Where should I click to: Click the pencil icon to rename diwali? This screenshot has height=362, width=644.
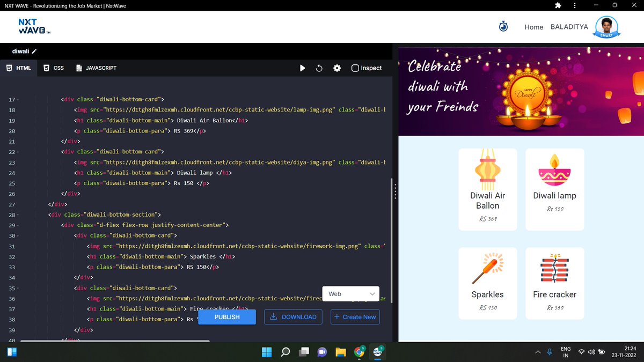(34, 51)
